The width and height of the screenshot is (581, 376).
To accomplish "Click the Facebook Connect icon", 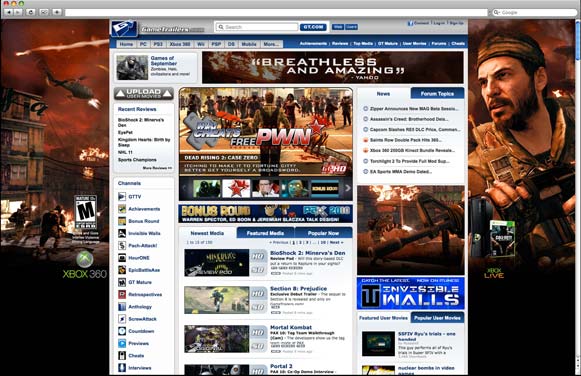I will pos(410,23).
